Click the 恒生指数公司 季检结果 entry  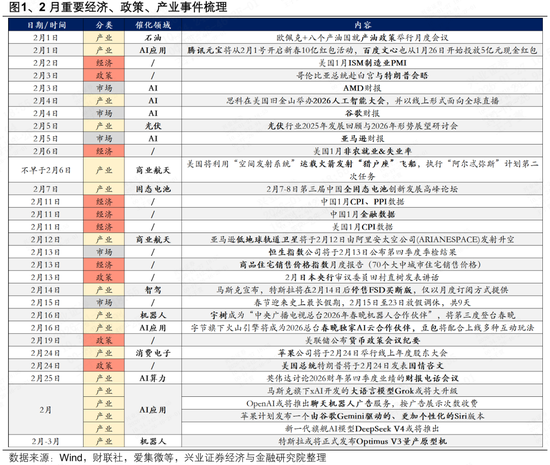click(x=362, y=252)
